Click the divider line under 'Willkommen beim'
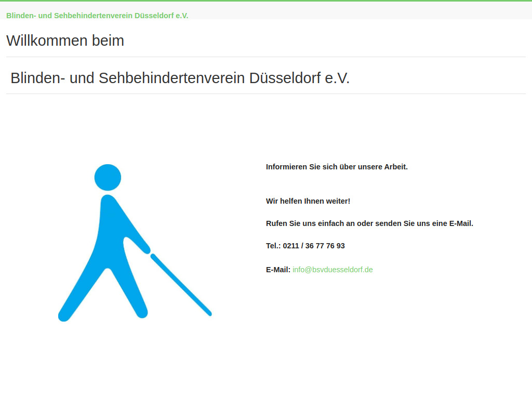 click(x=266, y=55)
